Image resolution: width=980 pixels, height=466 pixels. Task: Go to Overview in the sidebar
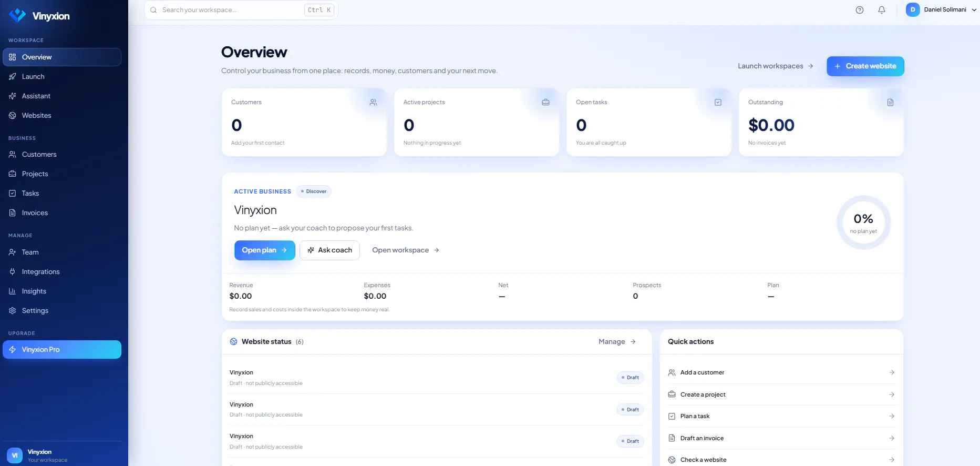tap(62, 57)
